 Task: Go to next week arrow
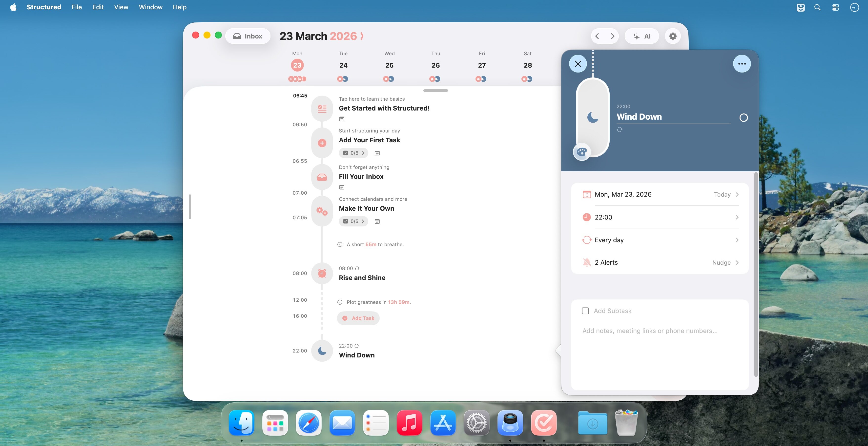612,36
